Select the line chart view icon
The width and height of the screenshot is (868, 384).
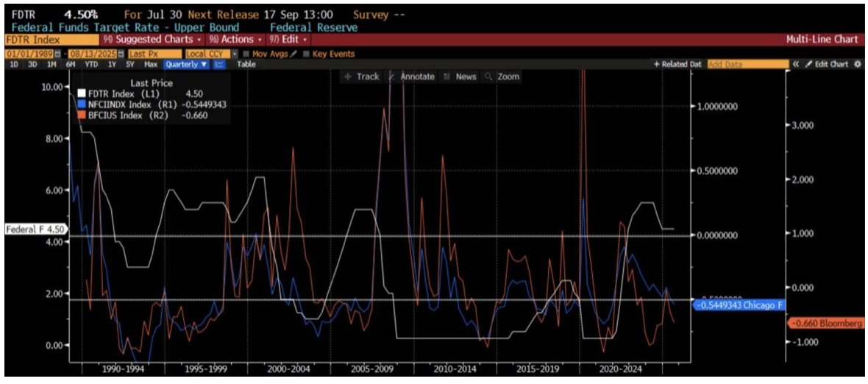tap(219, 65)
